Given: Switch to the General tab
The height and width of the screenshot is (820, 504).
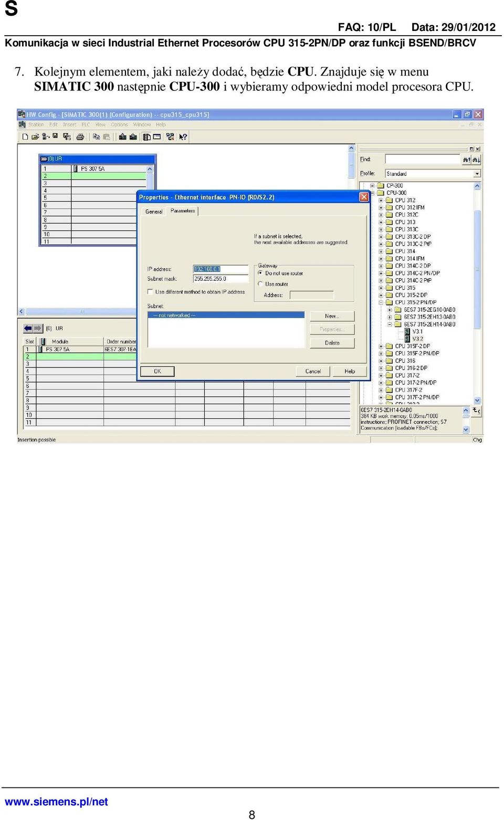Looking at the screenshot, I should click(x=154, y=212).
